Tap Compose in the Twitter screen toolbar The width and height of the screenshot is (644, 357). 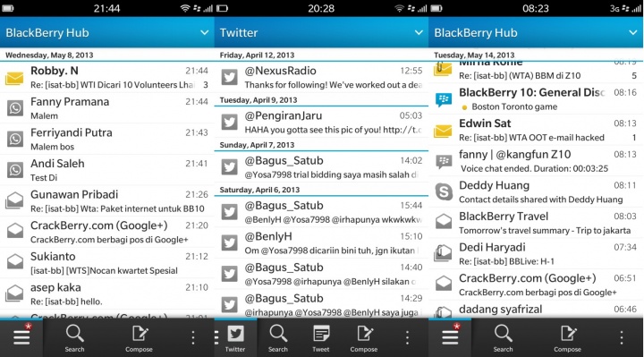pos(364,338)
